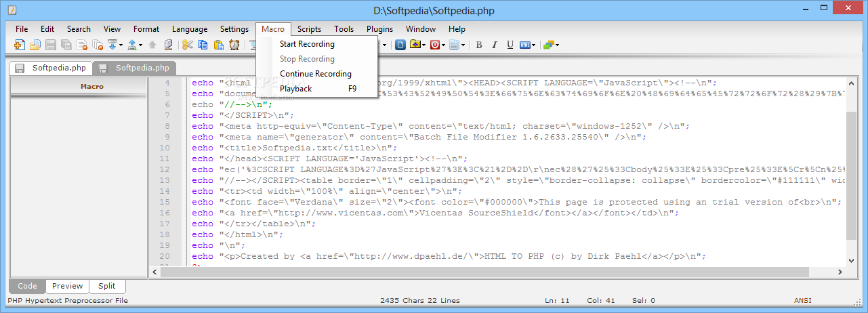Open dropdown arrow beside HTML icon
Viewport: 868px width, 313px height.
point(534,45)
